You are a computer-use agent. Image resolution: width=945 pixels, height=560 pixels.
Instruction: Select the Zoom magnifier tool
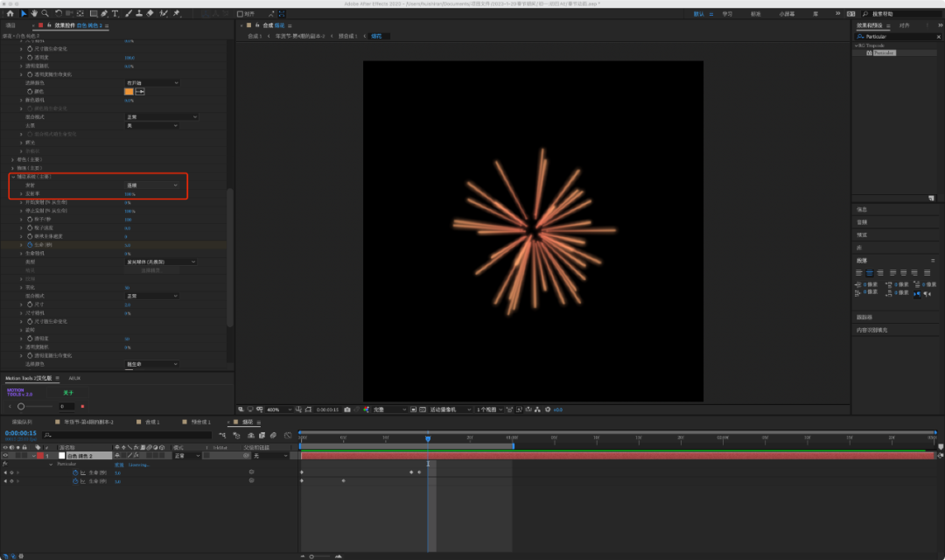(x=45, y=14)
